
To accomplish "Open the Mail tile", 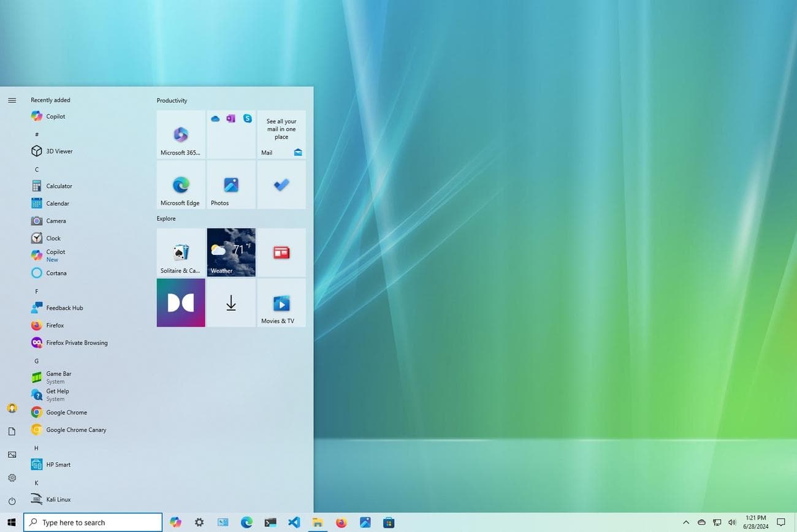I will click(x=281, y=135).
